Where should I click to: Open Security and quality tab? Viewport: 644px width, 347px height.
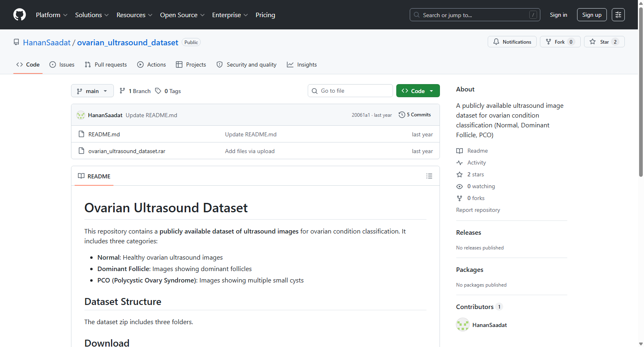pyautogui.click(x=246, y=65)
